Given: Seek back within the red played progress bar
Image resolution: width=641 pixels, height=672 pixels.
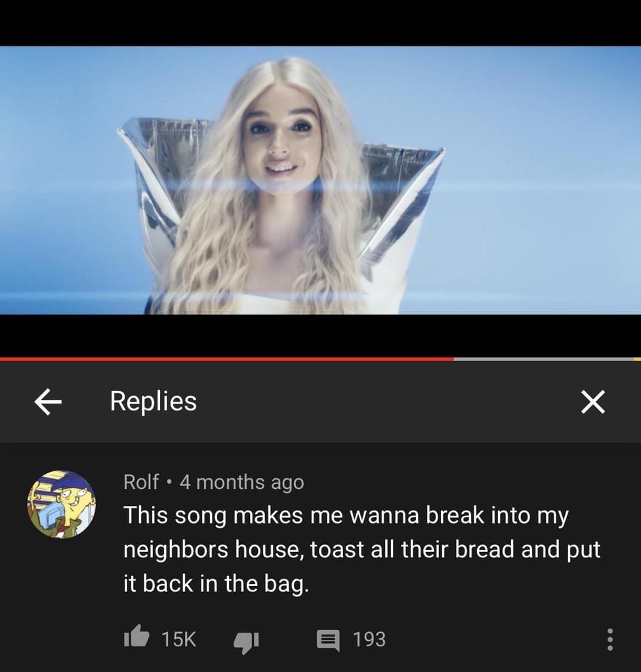Looking at the screenshot, I should point(227,359).
